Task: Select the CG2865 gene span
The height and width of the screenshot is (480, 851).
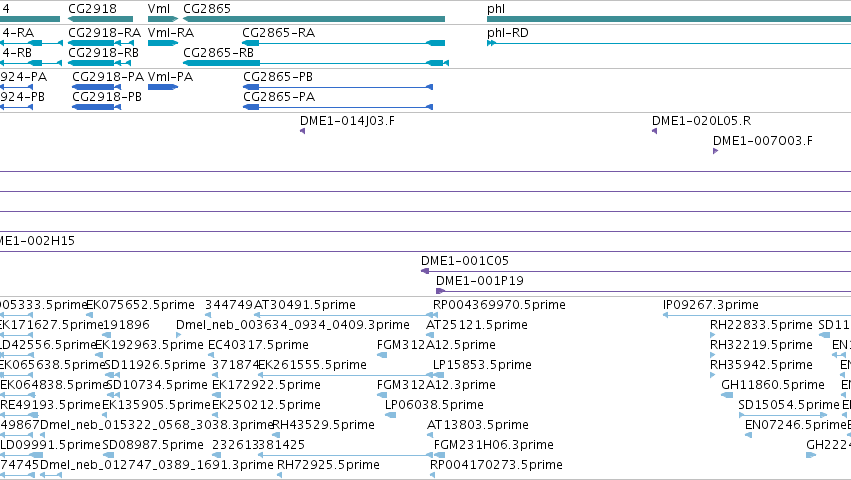Action: point(314,19)
